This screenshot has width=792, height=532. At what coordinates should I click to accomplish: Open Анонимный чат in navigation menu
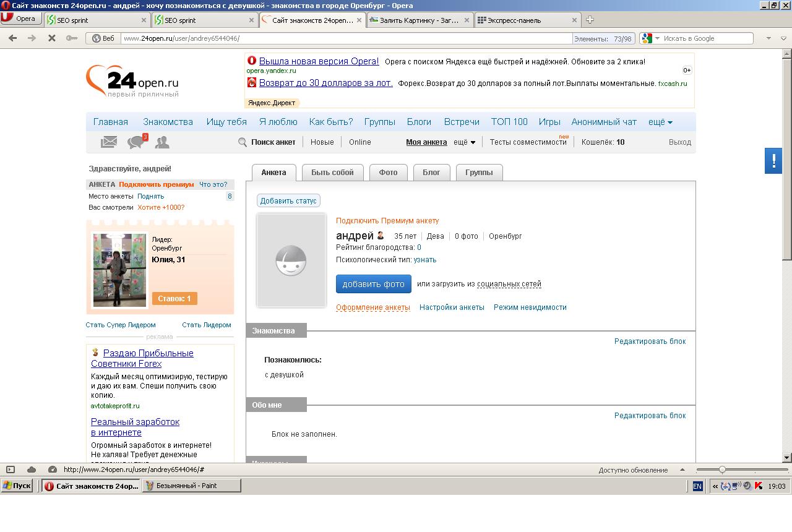point(604,122)
